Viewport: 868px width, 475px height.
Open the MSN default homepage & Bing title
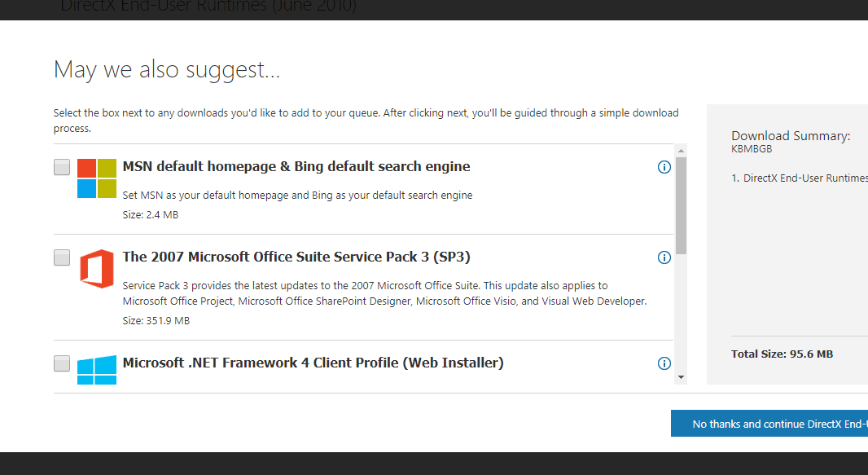coord(296,166)
